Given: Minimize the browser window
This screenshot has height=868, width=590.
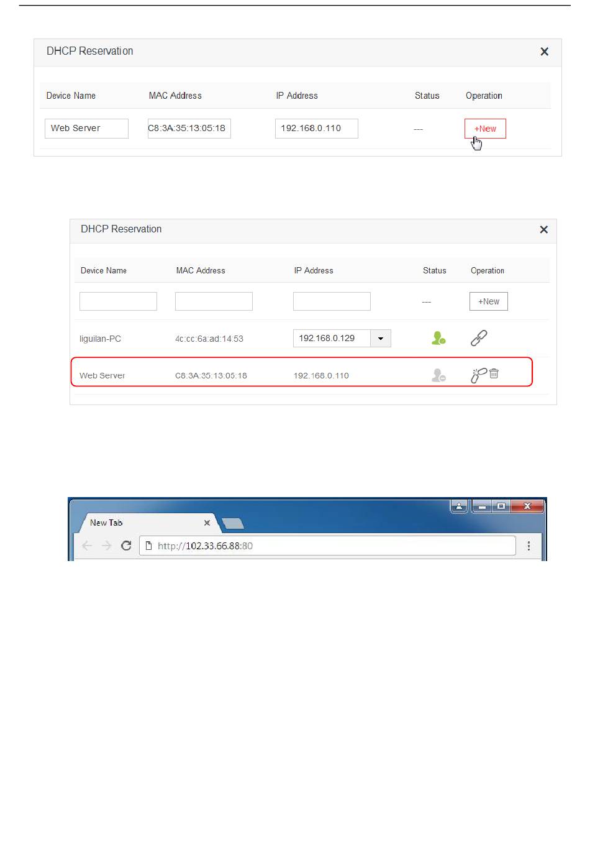Looking at the screenshot, I should coord(481,506).
